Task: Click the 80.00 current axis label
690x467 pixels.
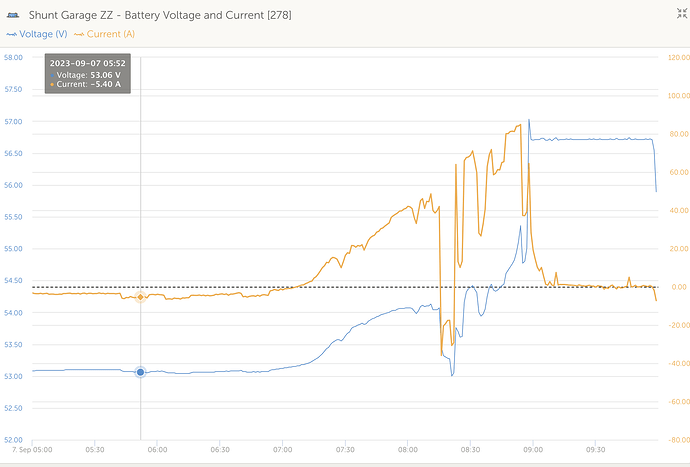Action: point(679,134)
